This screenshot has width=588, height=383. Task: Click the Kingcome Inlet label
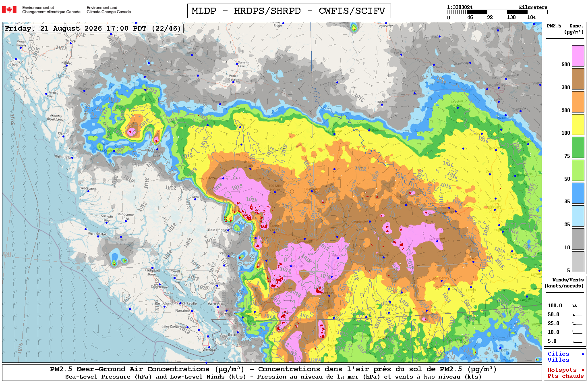(126, 216)
